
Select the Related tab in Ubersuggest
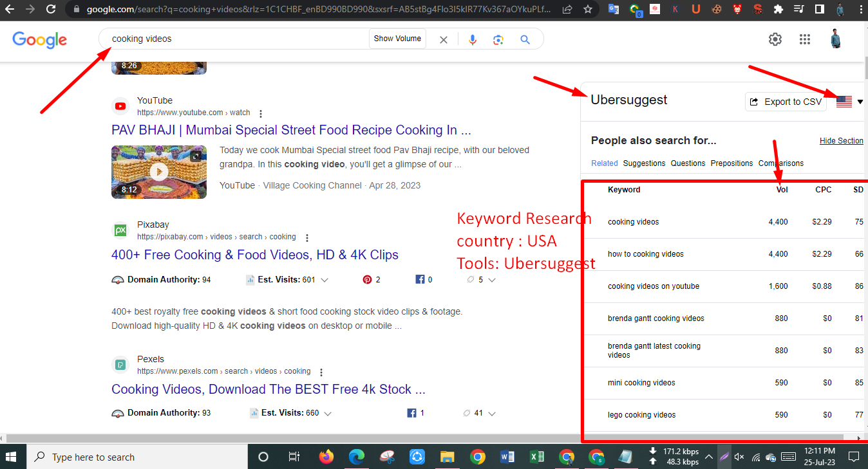click(x=604, y=163)
